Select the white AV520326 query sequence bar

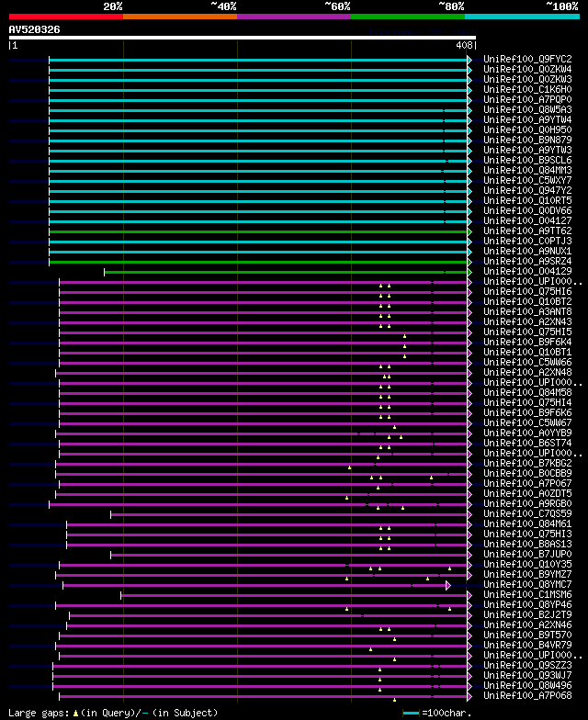click(243, 38)
